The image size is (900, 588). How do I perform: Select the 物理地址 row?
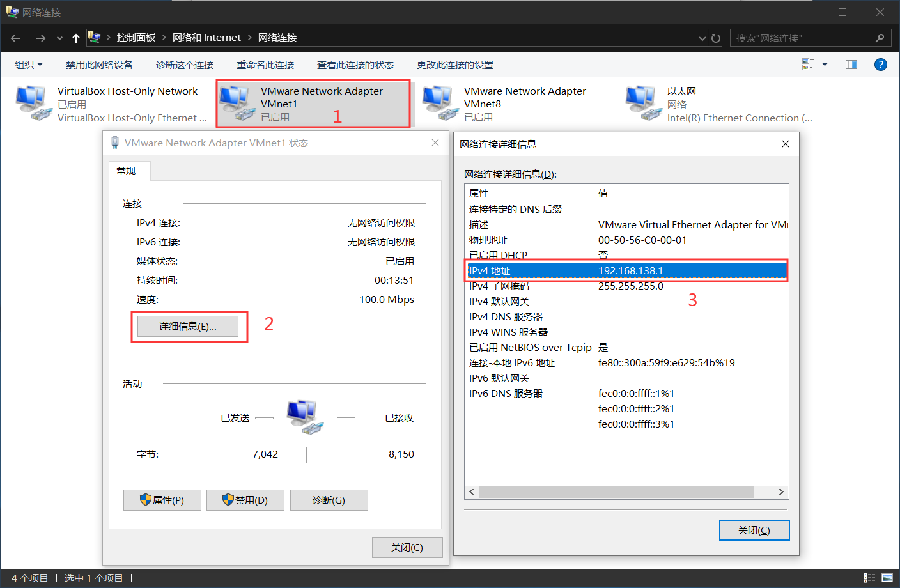[x=627, y=240]
